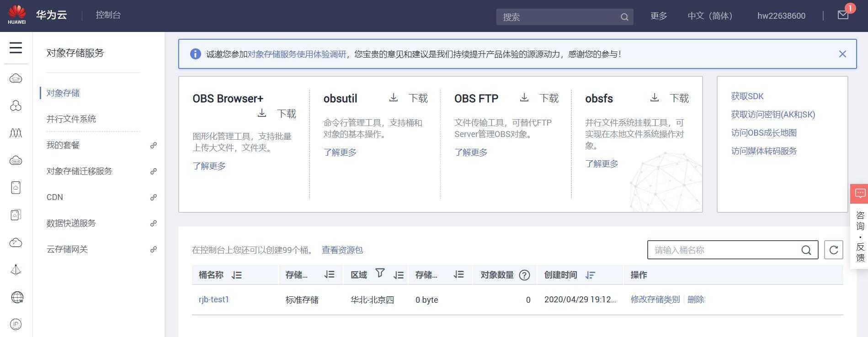Click the obsfs download icon
Viewport: 868px width, 337px height.
pos(655,97)
